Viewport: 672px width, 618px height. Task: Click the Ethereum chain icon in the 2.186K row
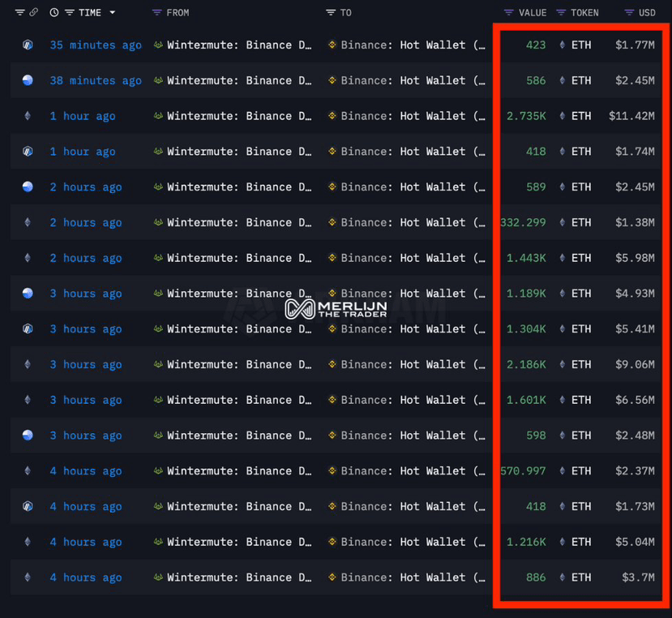(28, 364)
